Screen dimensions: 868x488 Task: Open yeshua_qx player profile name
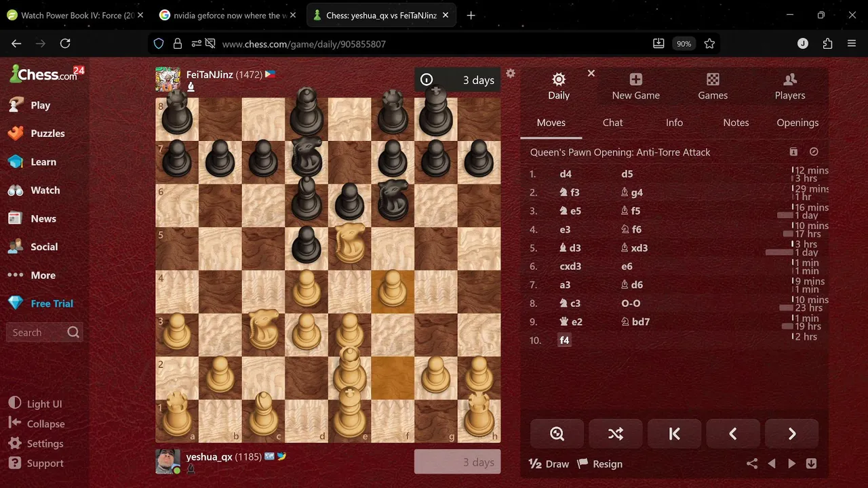[x=210, y=457]
